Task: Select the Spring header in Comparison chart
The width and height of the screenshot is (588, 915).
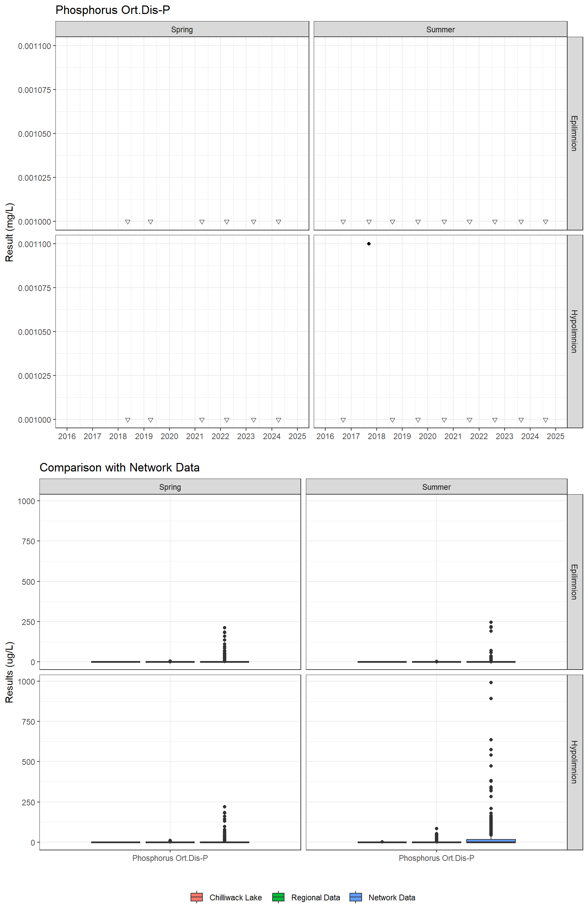Action: [x=170, y=487]
